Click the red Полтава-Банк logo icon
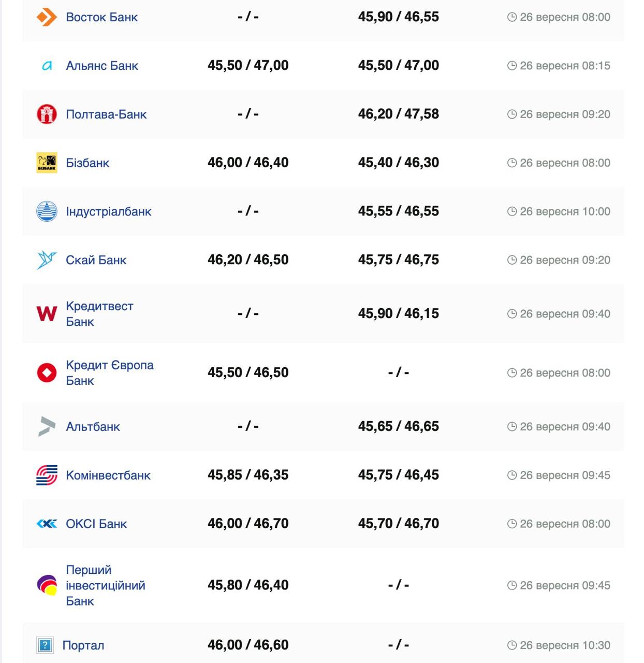Viewport: 644px width, 663px height. (47, 114)
